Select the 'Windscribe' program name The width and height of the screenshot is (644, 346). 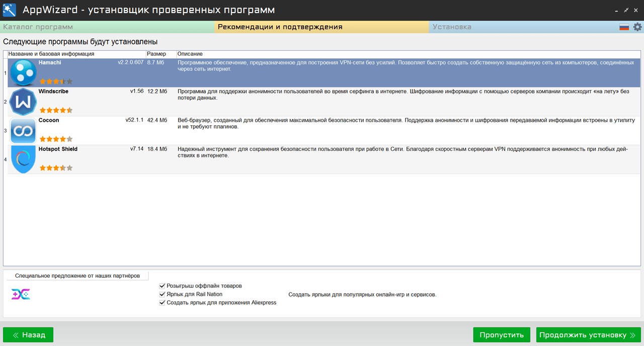click(x=53, y=92)
